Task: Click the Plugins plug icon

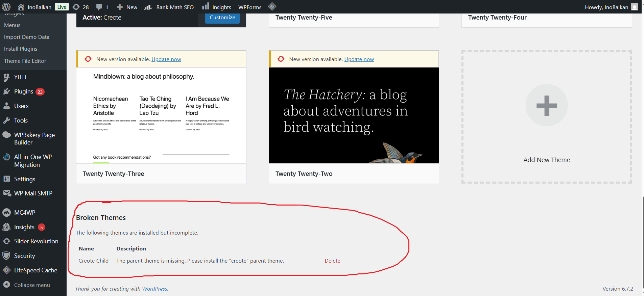Action: (x=6, y=91)
